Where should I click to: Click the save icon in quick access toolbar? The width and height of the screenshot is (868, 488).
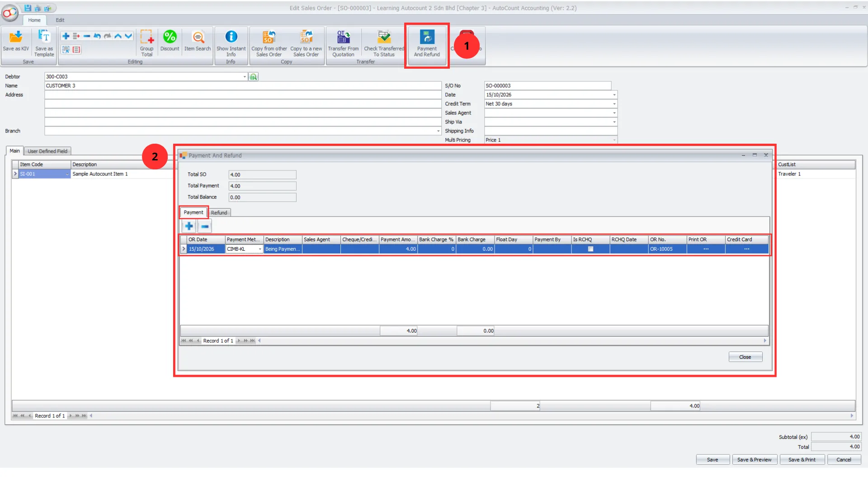click(x=28, y=8)
